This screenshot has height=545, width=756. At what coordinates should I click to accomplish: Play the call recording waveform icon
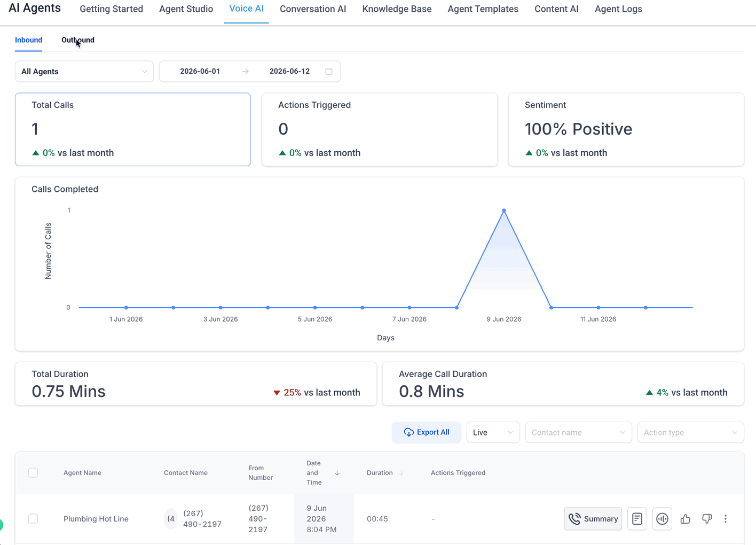click(x=662, y=519)
